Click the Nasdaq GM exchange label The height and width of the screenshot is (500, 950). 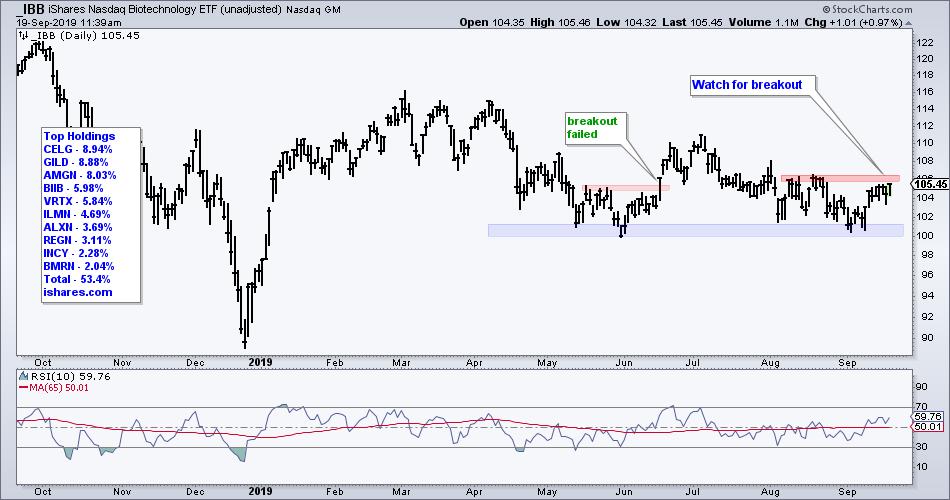[x=313, y=10]
